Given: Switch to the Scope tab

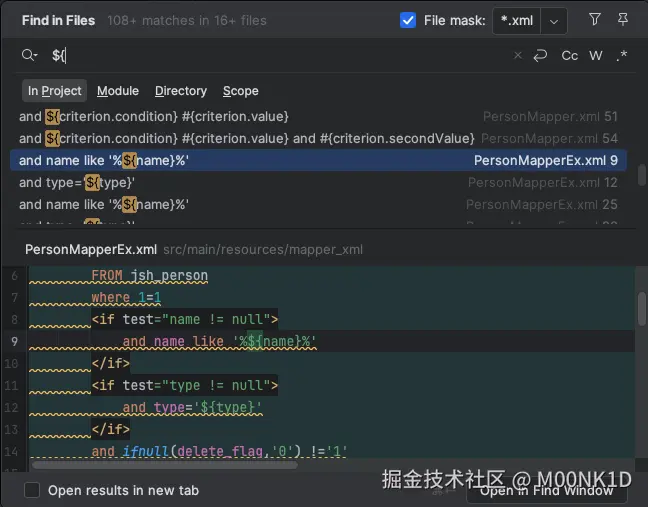Looking at the screenshot, I should (241, 91).
